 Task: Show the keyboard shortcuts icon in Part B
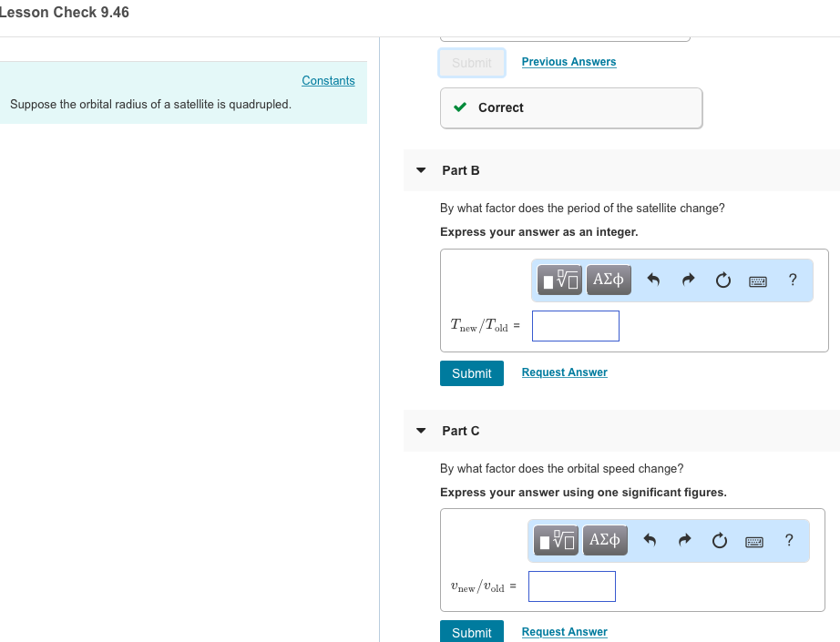(757, 280)
